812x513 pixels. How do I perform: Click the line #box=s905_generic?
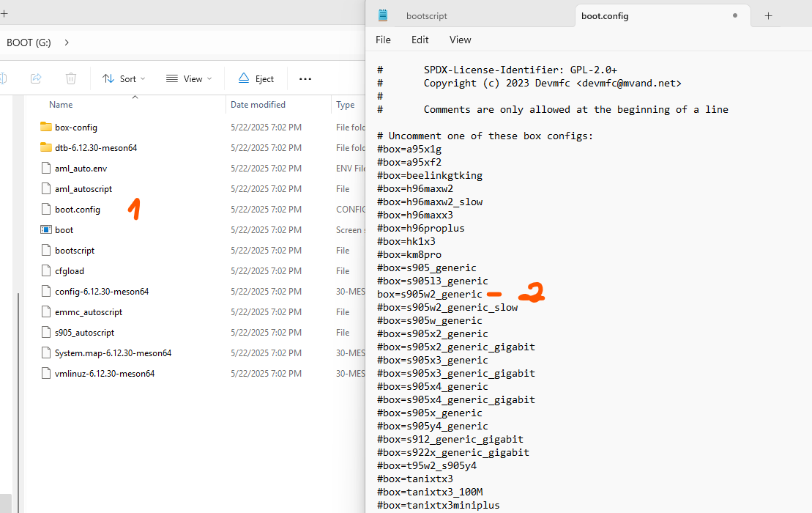click(x=427, y=268)
